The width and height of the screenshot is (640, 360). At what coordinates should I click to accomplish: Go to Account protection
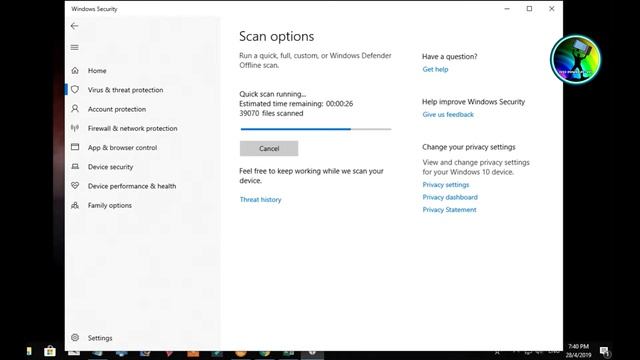pos(117,109)
